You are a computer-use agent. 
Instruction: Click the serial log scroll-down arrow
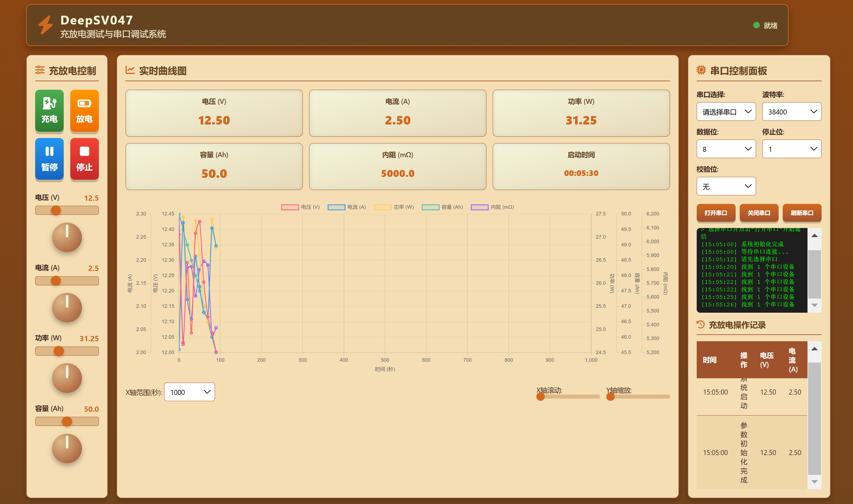814,305
